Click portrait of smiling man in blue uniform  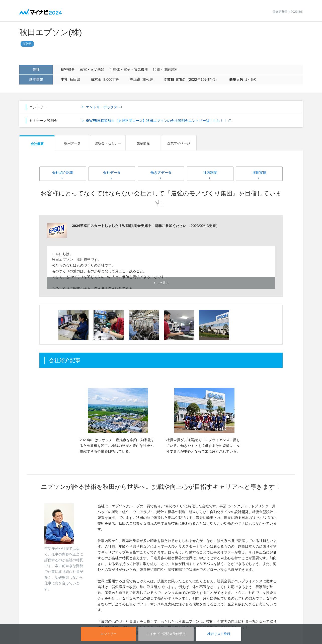coord(59,523)
